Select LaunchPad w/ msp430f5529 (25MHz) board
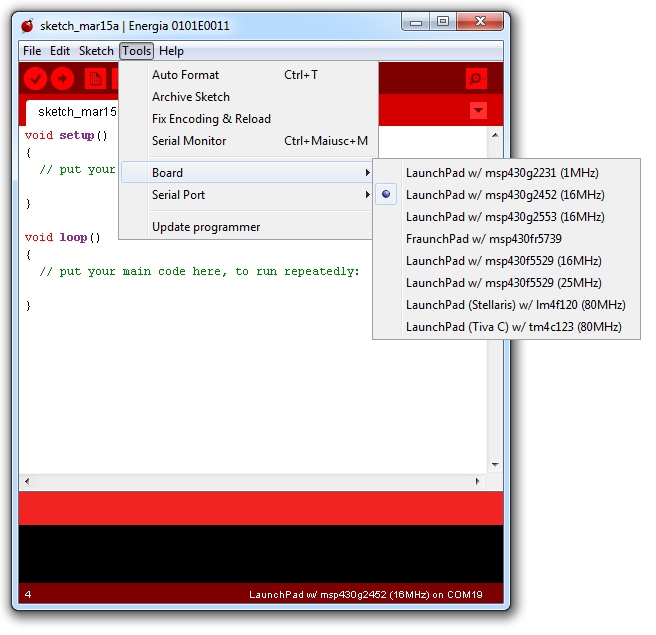Image resolution: width=656 pixels, height=635 pixels. coord(507,283)
